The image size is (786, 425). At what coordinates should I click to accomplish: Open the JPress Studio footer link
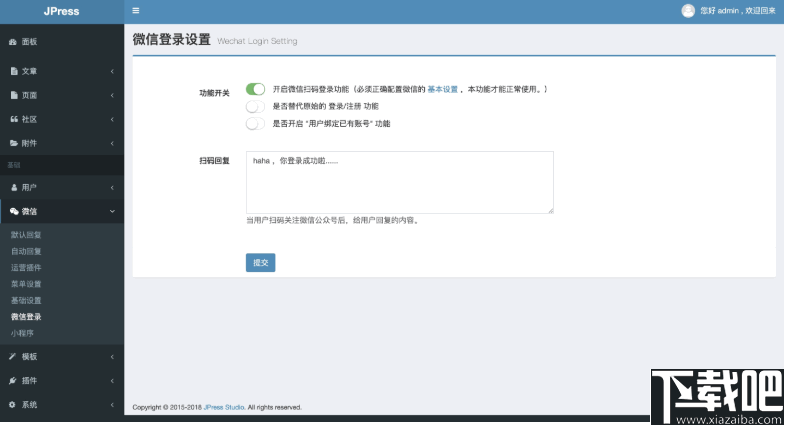(x=224, y=407)
